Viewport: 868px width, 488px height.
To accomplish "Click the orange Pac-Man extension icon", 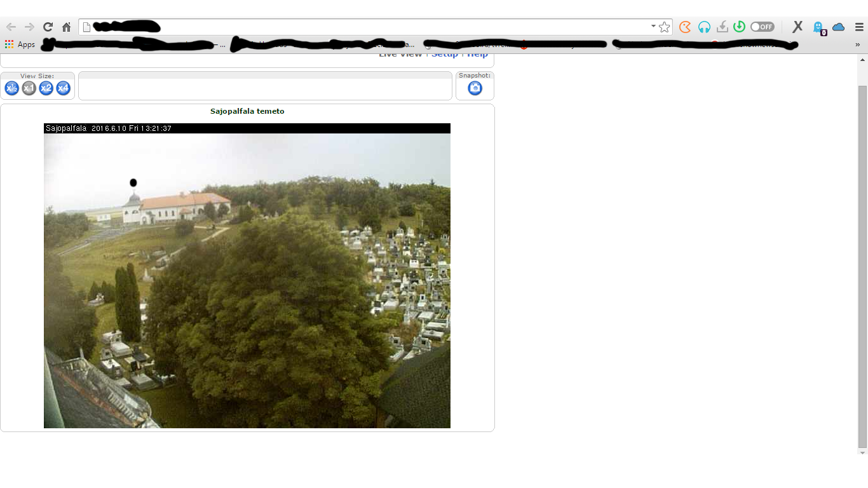I will click(685, 27).
